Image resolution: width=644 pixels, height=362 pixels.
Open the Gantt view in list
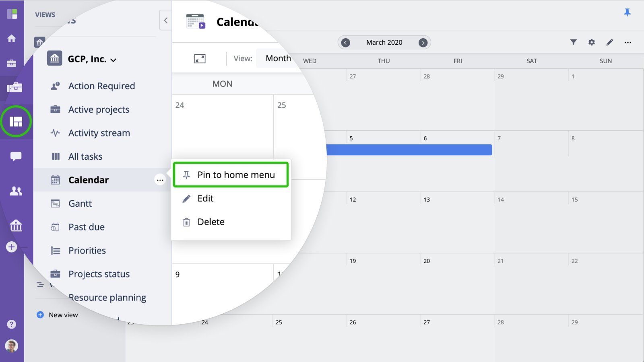[x=80, y=204]
